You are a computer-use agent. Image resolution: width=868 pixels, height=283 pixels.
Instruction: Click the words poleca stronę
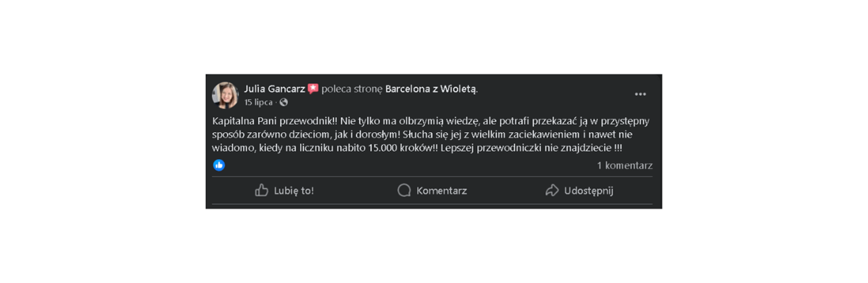tap(352, 89)
